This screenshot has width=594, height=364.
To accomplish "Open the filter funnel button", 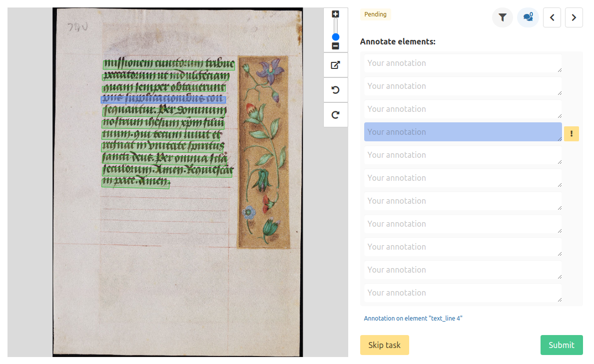I will (x=502, y=17).
